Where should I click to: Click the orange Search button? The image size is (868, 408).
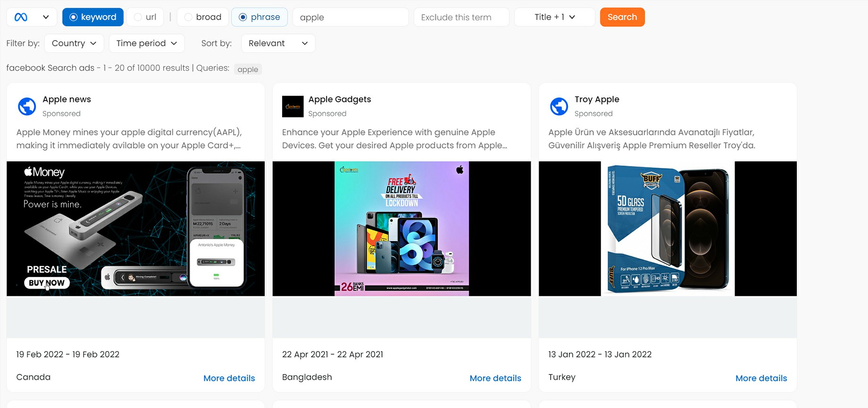point(622,17)
